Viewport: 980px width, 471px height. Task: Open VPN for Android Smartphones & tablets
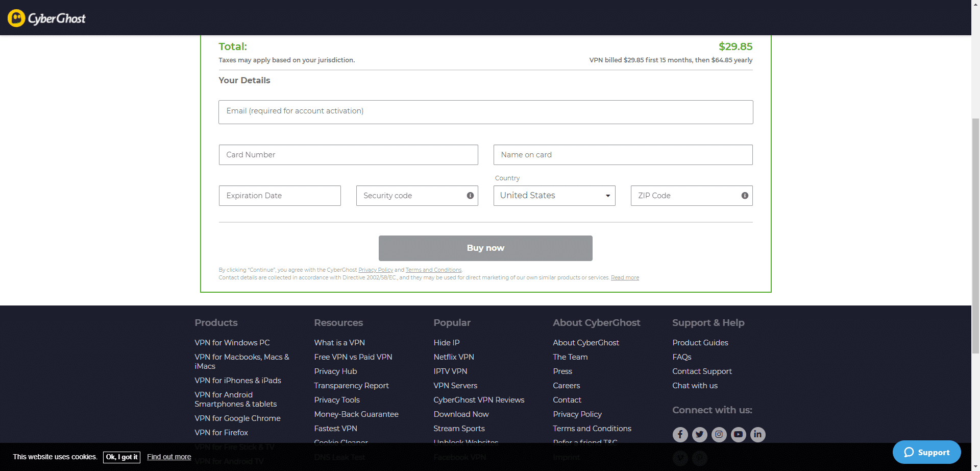tap(235, 399)
